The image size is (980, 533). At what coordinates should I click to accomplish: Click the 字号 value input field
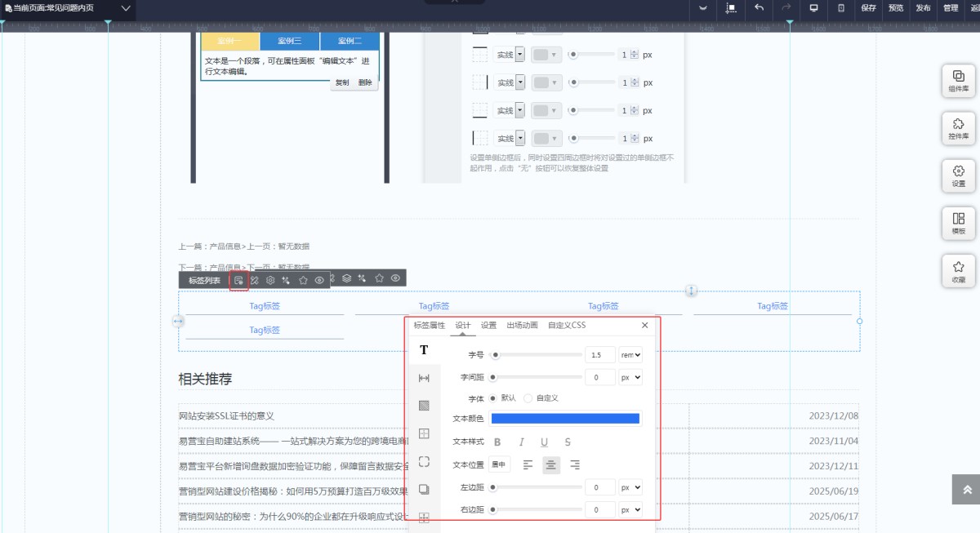coord(600,355)
